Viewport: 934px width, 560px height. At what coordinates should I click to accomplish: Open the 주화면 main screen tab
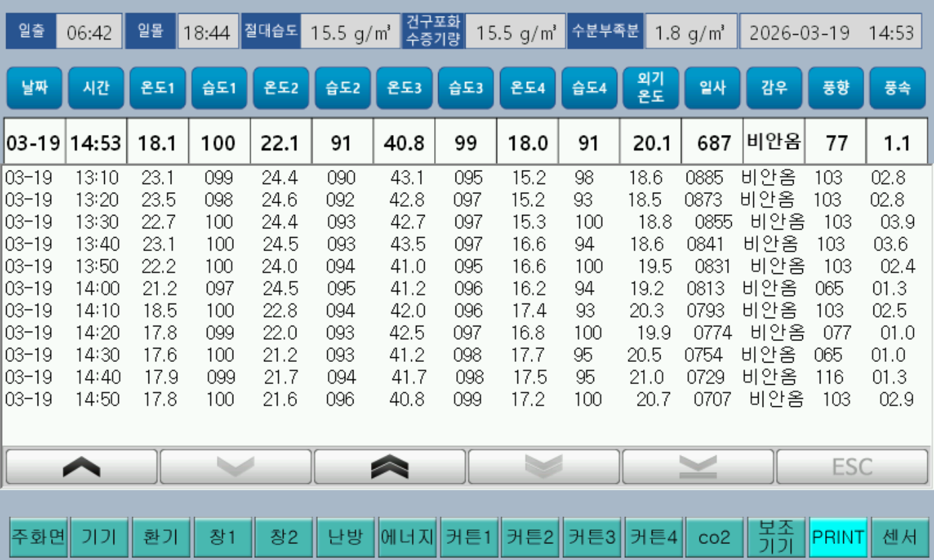(38, 536)
